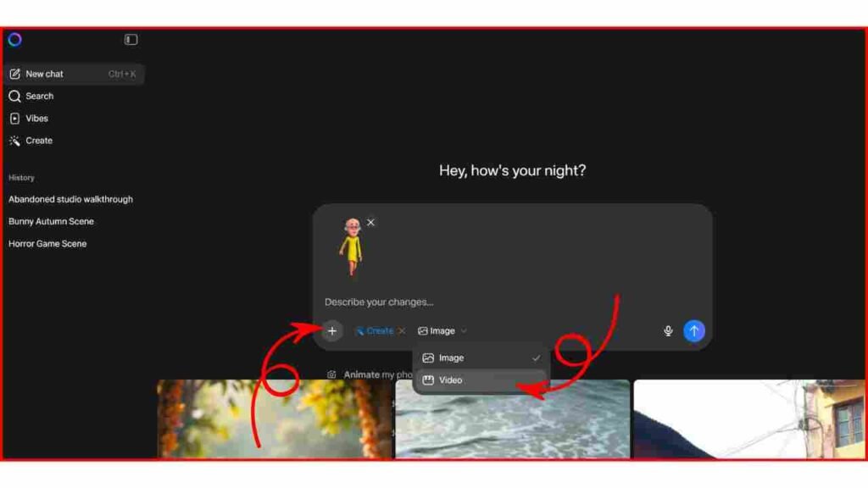868x488 pixels.
Task: Expand the Image type dropdown
Action: [x=442, y=331]
